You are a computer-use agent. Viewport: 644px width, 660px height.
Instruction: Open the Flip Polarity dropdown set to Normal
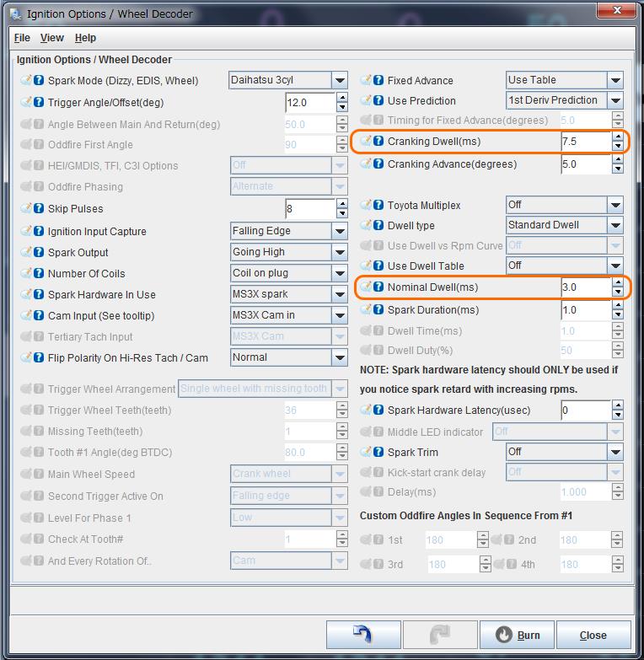(289, 357)
